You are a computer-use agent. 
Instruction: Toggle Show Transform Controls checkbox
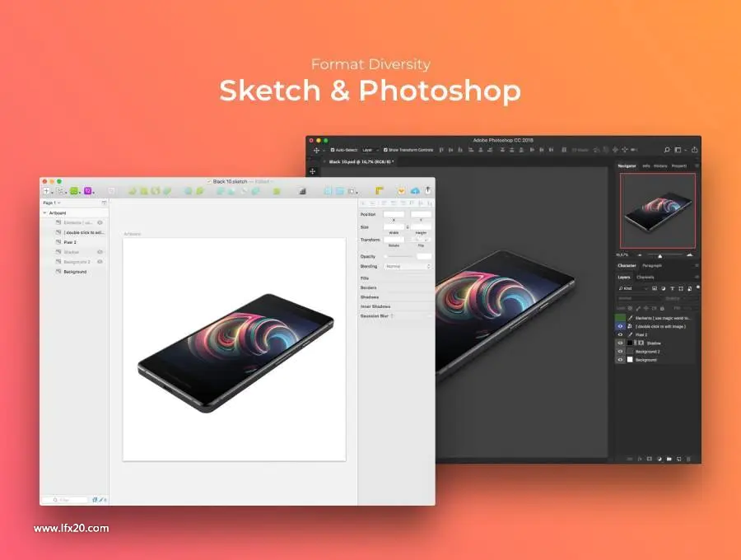coord(385,150)
